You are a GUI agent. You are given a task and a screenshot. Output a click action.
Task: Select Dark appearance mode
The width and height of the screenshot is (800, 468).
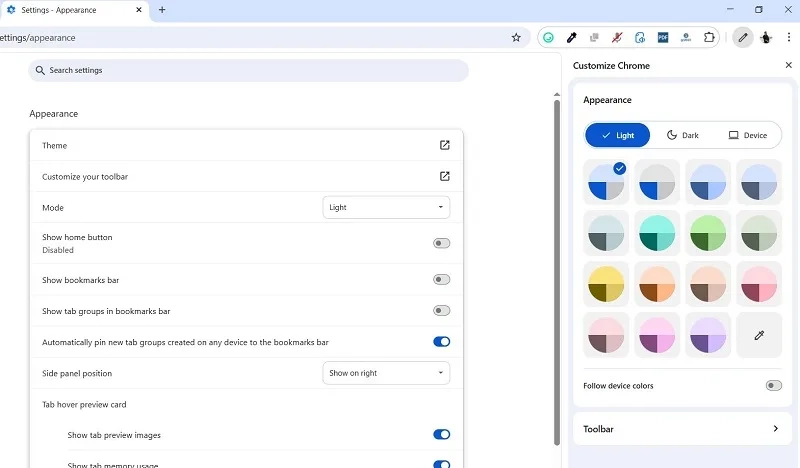(683, 135)
